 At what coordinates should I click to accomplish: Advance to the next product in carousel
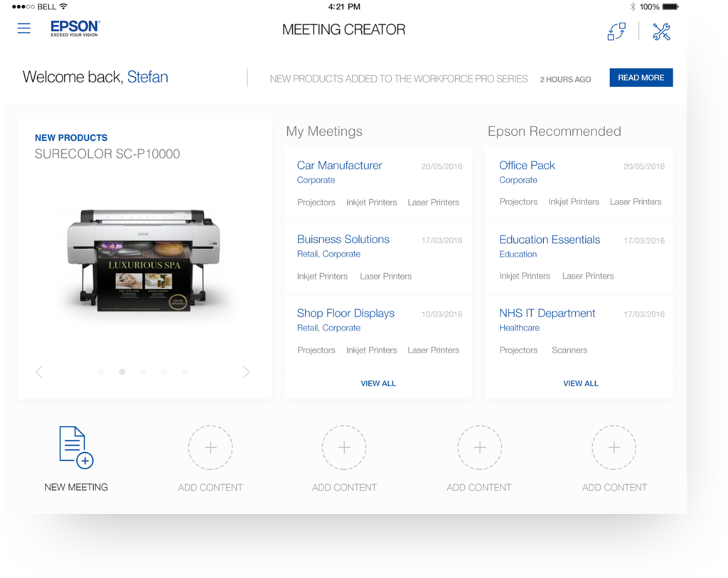246,372
